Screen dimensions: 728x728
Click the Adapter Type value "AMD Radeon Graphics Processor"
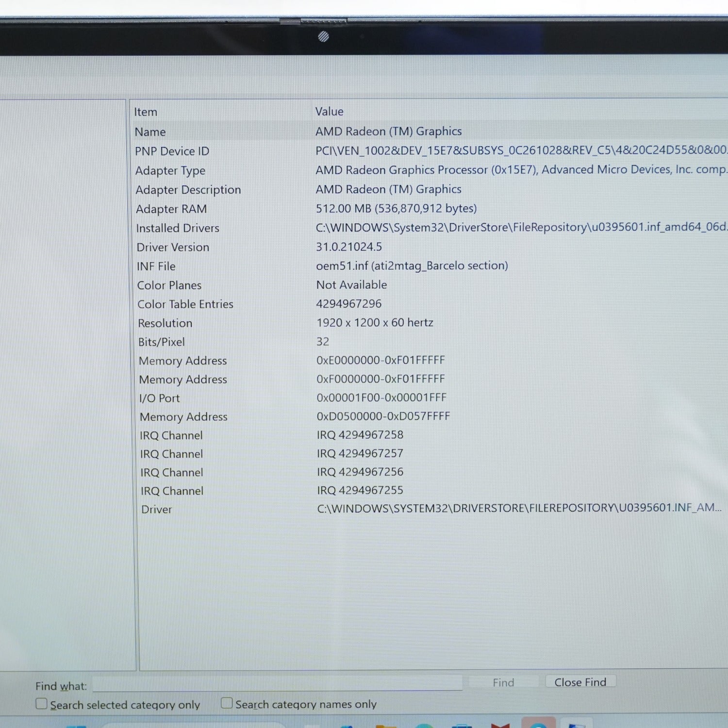(521, 170)
